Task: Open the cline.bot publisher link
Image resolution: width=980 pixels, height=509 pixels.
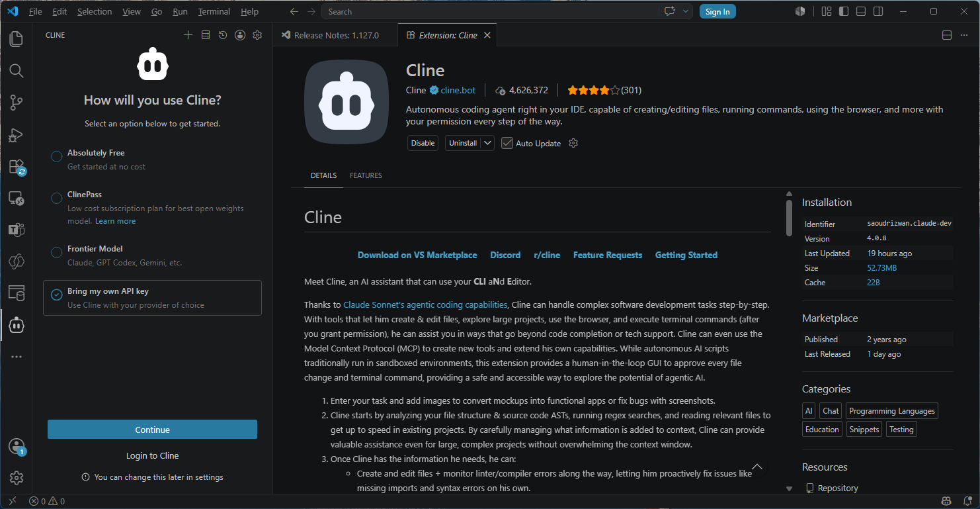Action: click(x=458, y=90)
